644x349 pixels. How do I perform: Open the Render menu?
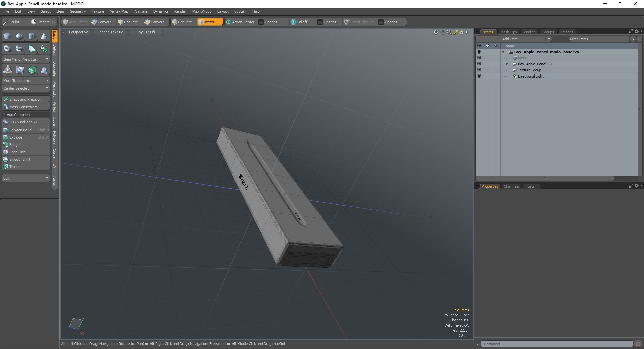point(180,11)
